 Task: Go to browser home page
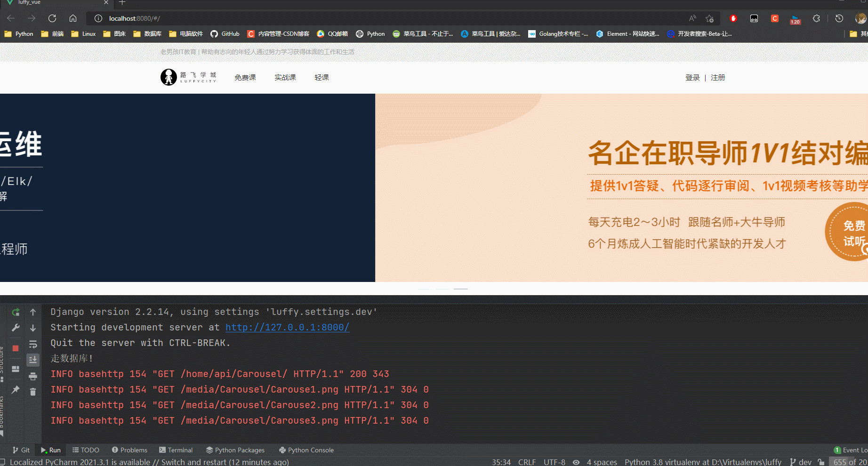(73, 18)
